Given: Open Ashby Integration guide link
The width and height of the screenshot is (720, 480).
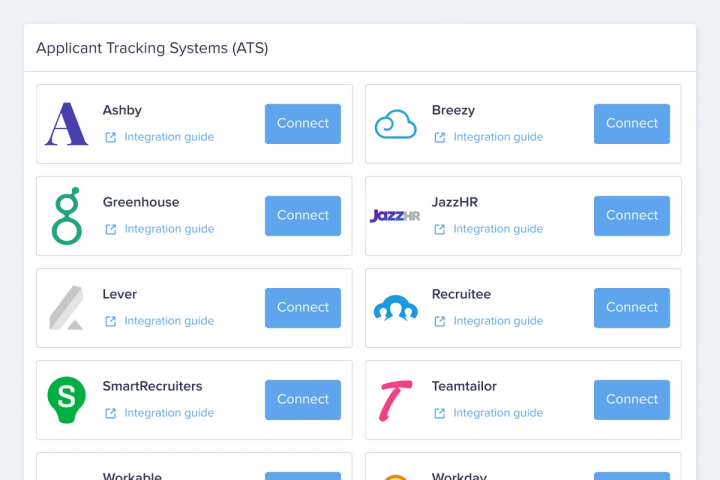Looking at the screenshot, I should pyautogui.click(x=169, y=137).
